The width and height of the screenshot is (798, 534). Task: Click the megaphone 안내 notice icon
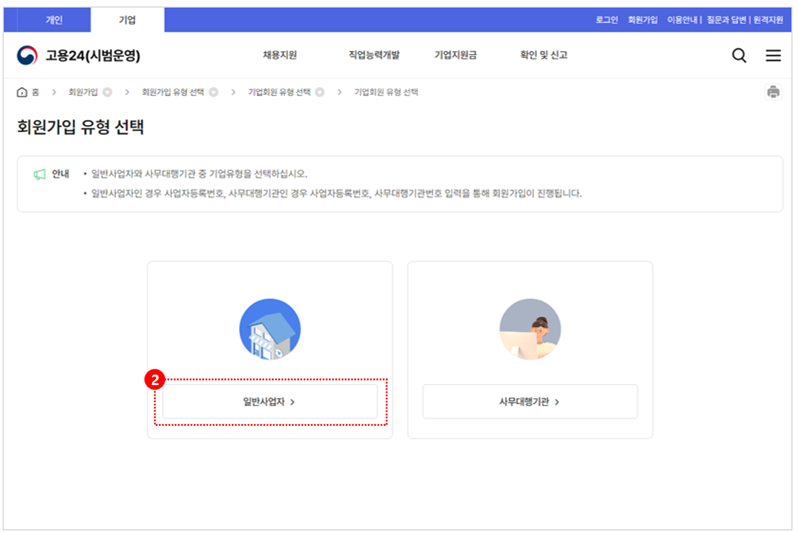click(x=40, y=174)
